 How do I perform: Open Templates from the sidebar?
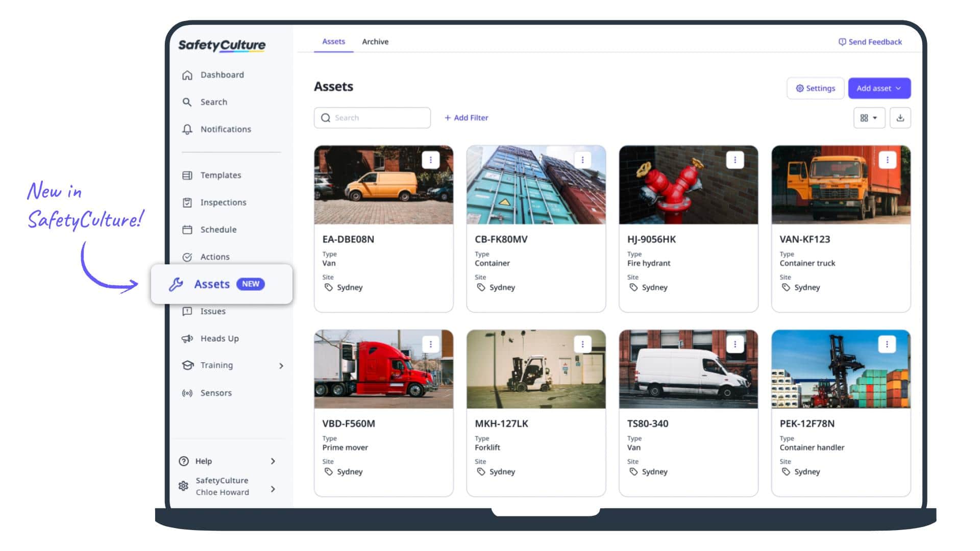[x=220, y=175]
